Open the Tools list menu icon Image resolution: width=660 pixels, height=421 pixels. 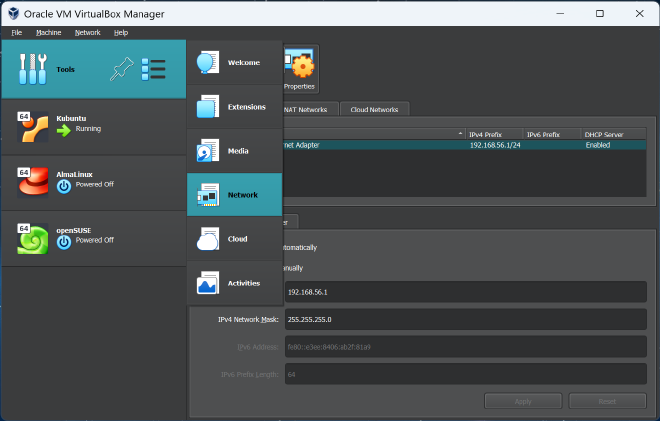(153, 69)
